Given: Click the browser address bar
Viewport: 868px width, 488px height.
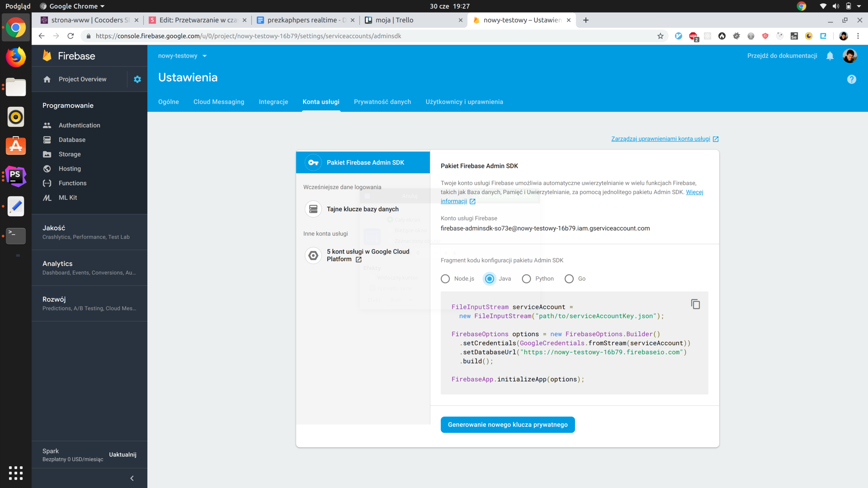Looking at the screenshot, I should (362, 36).
